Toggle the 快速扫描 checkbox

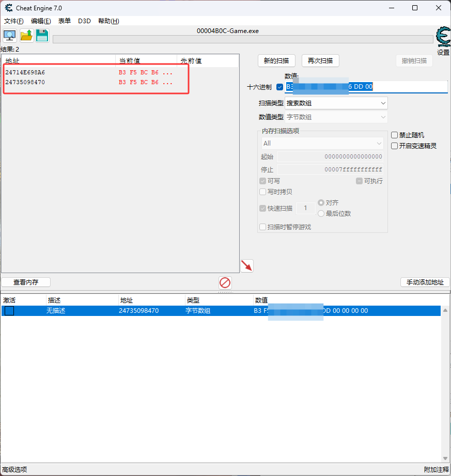click(x=263, y=209)
